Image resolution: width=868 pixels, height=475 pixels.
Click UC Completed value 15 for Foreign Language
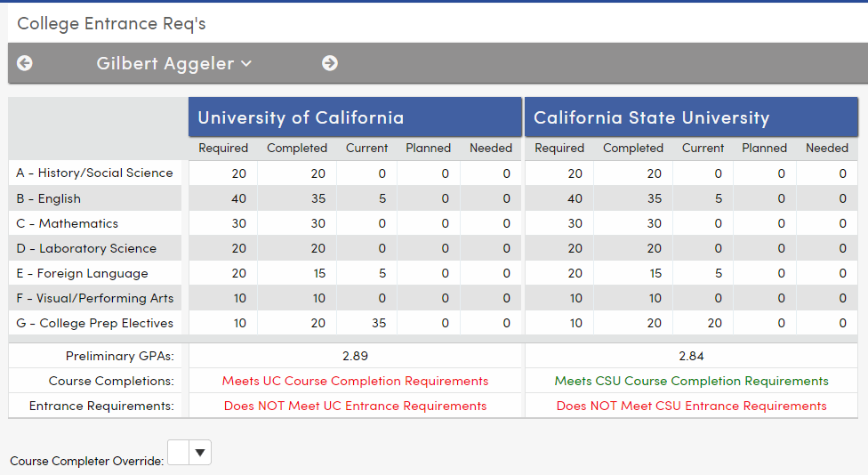[x=318, y=273]
